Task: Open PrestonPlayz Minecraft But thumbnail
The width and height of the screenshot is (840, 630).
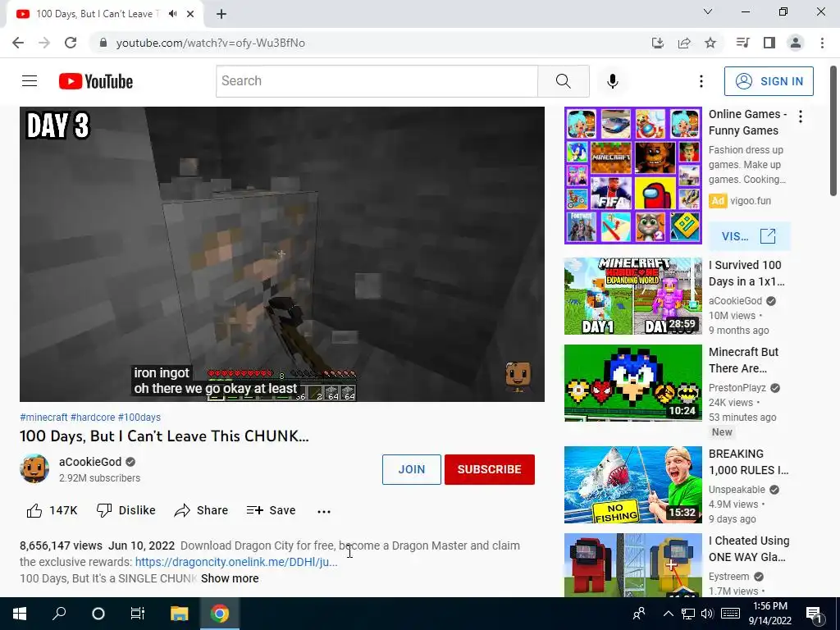Action: click(x=632, y=382)
